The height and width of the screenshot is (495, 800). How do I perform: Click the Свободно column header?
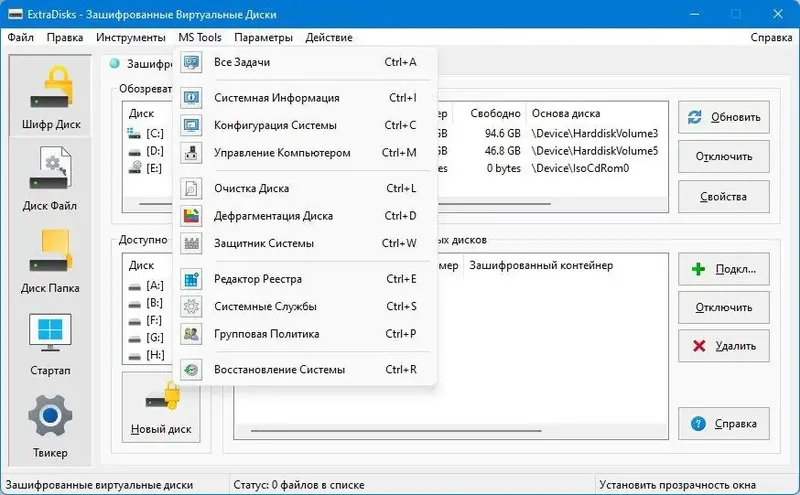pyautogui.click(x=495, y=113)
